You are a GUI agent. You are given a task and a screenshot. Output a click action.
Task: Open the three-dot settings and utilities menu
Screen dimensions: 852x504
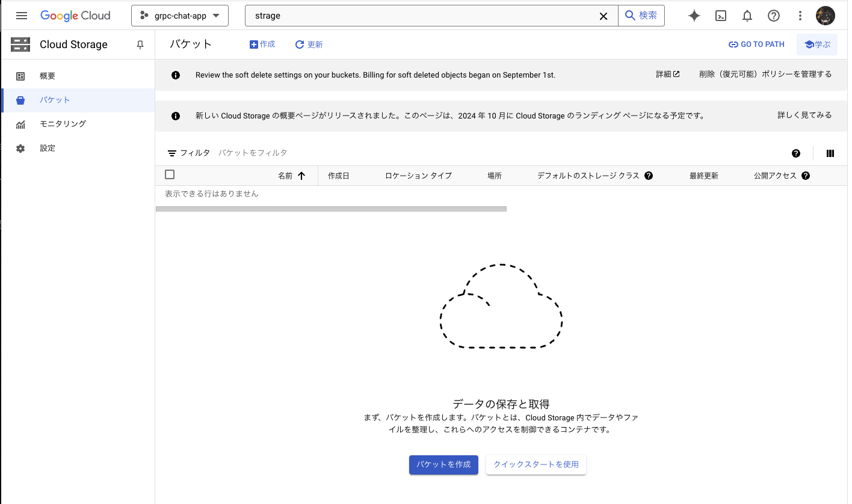pyautogui.click(x=800, y=16)
